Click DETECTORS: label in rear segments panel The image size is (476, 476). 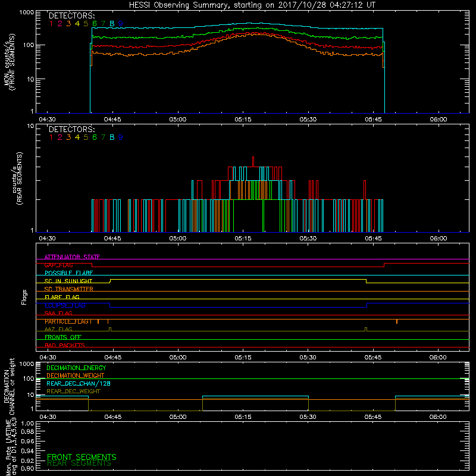coord(71,129)
